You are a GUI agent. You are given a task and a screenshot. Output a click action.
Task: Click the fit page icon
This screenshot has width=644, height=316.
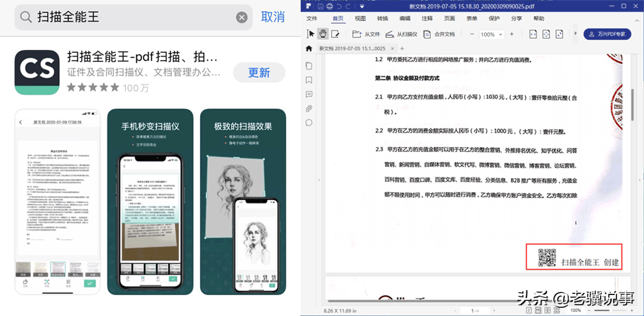tap(546, 34)
